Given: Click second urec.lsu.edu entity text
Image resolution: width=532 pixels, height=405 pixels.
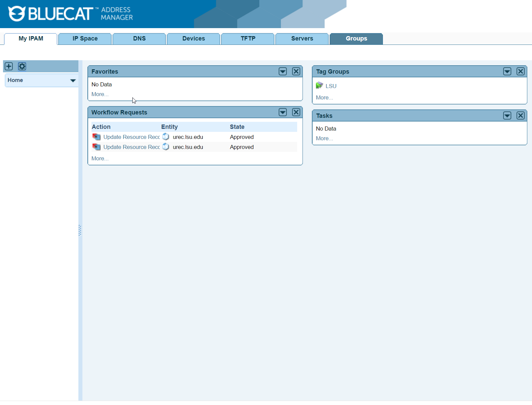Looking at the screenshot, I should [x=188, y=147].
